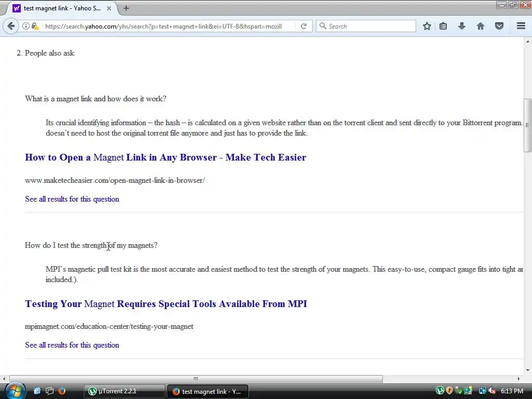Open the Firefox hamburger menu
Image resolution: width=532 pixels, height=399 pixels.
pos(521,26)
